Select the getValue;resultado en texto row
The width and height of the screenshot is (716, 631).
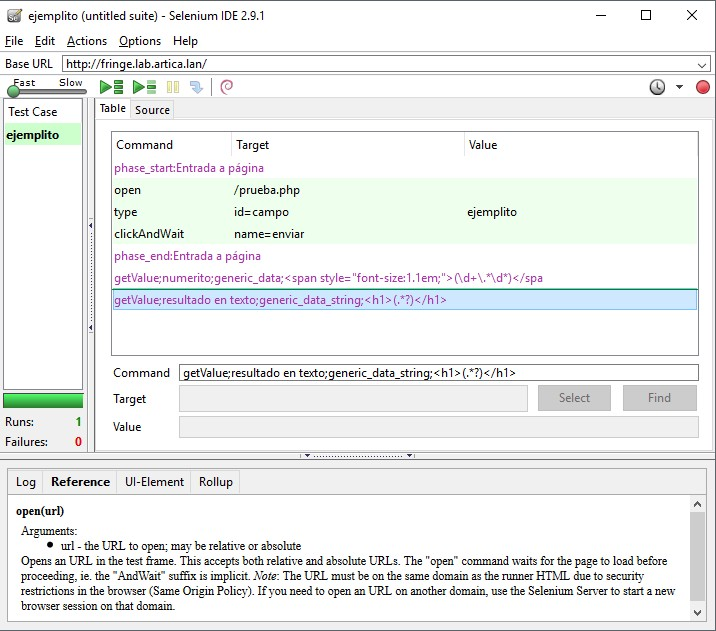405,300
